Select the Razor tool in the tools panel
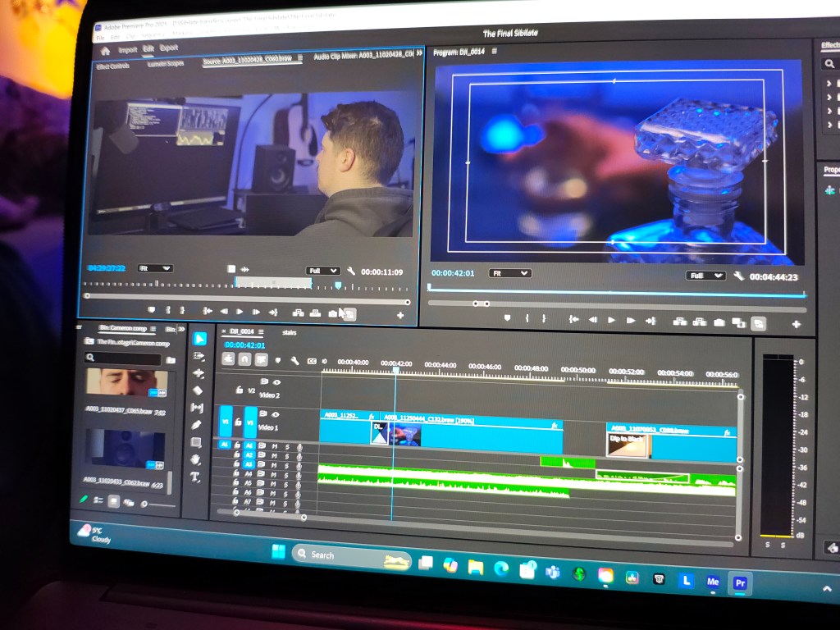The width and height of the screenshot is (840, 630). pos(197,390)
